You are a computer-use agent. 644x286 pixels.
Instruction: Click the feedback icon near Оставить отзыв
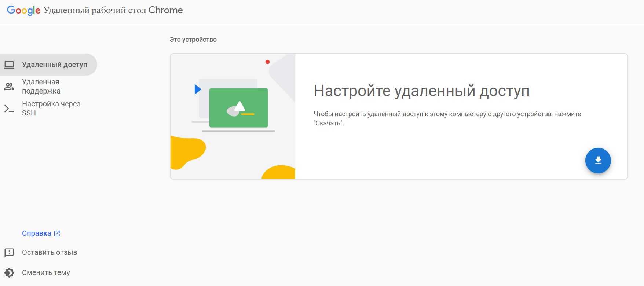coord(9,253)
